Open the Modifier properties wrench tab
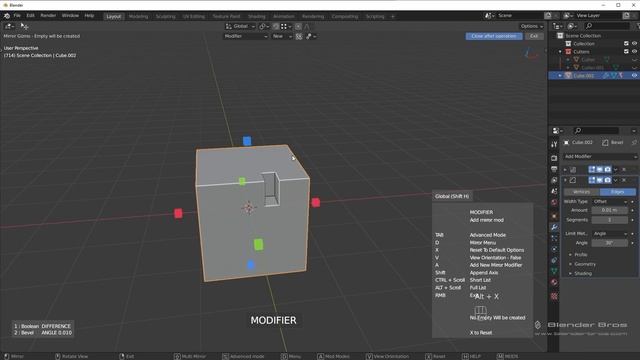Screen dimensions: 640x360 (554, 227)
